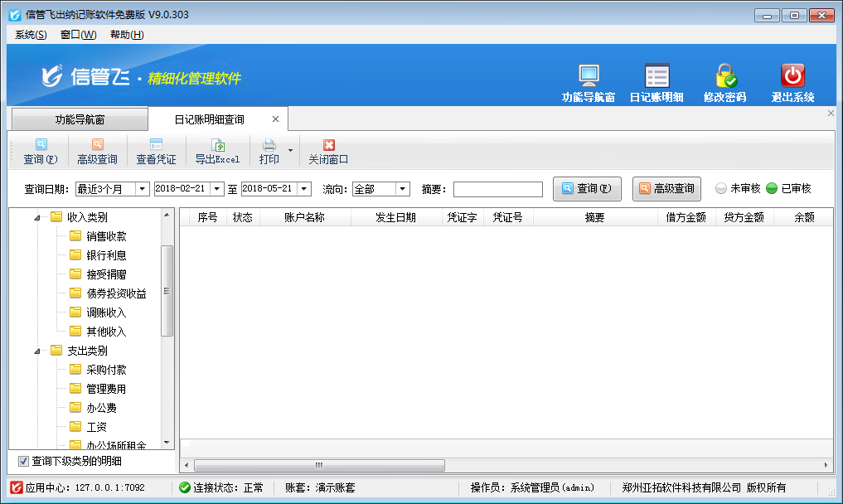This screenshot has height=504, width=843.
Task: Select the 已审核 green status indicator
Action: (x=772, y=189)
